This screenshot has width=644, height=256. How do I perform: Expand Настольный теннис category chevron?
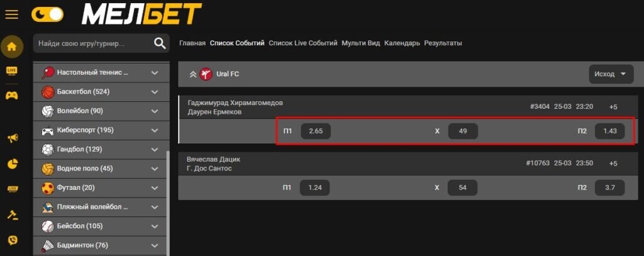point(155,73)
